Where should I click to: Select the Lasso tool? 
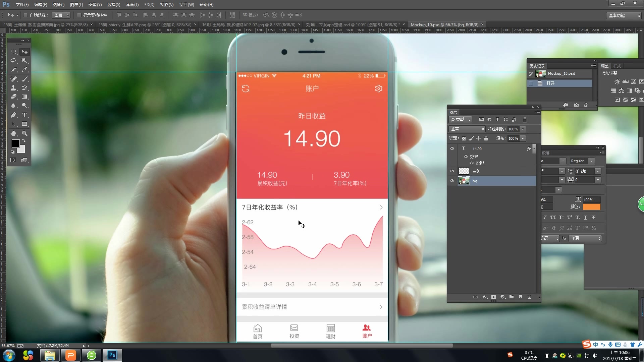point(13,61)
